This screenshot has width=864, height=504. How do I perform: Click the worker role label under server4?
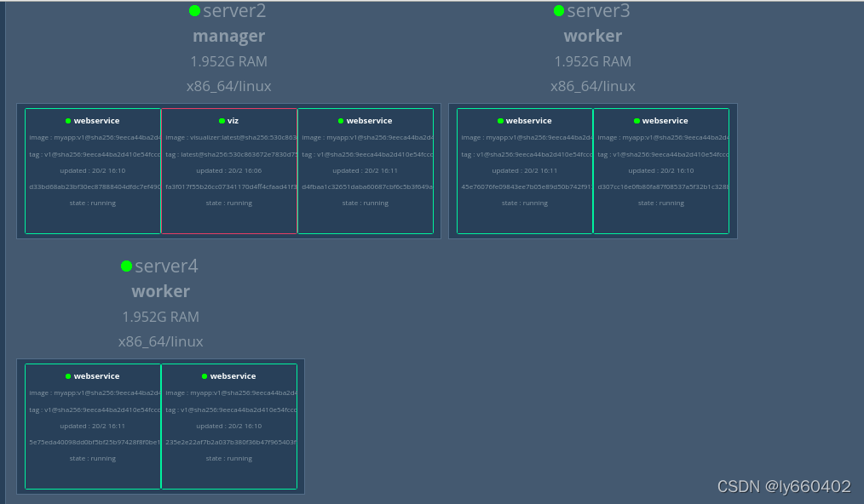tap(161, 291)
